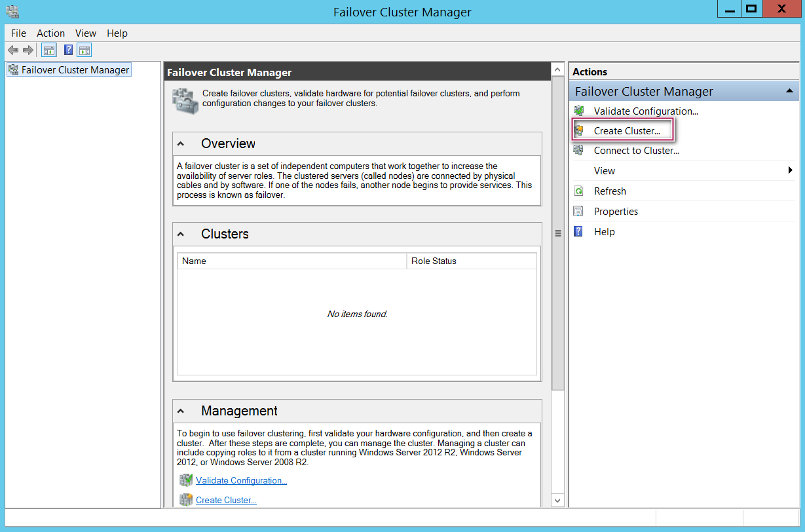Image resolution: width=805 pixels, height=532 pixels.
Task: Click the blue Help toolbar icon
Action: point(68,50)
